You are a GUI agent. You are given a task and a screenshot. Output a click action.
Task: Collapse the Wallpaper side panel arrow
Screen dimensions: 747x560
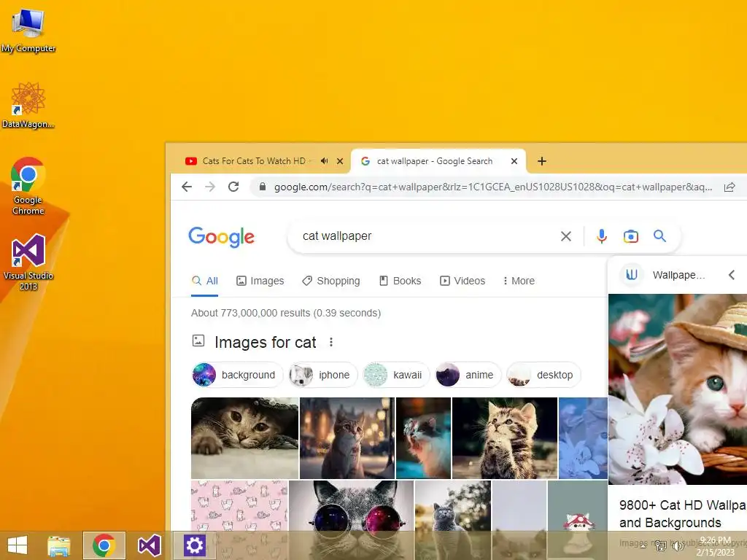tap(732, 275)
